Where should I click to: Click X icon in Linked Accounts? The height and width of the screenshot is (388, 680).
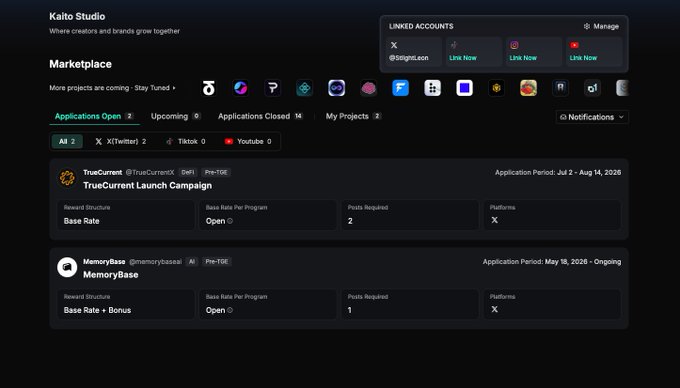pyautogui.click(x=394, y=45)
